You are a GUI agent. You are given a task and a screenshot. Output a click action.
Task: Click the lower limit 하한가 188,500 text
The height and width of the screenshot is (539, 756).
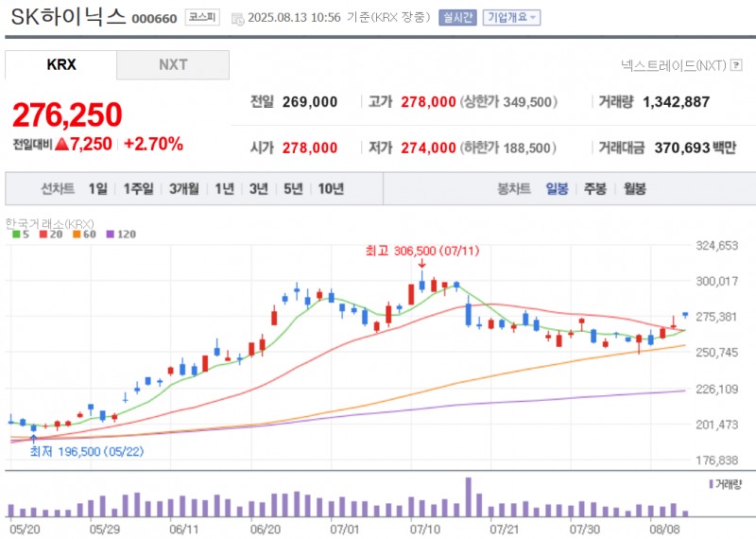[x=508, y=148]
